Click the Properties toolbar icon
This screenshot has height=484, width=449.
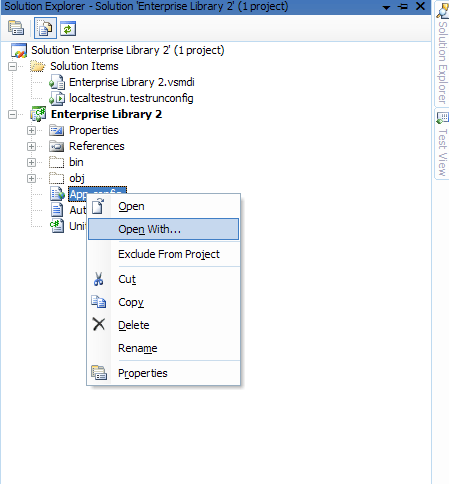tap(16, 28)
